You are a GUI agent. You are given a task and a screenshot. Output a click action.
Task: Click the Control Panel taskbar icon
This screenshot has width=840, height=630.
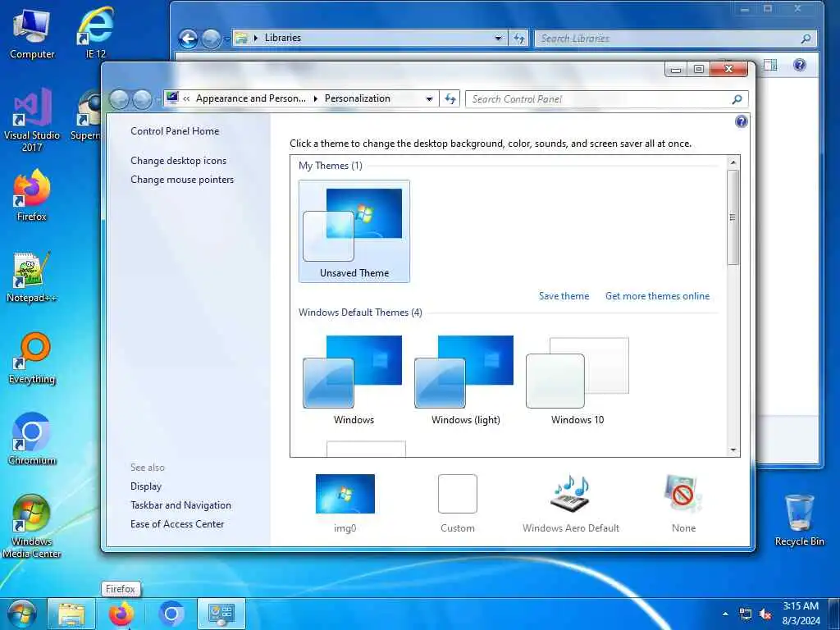[x=221, y=614]
